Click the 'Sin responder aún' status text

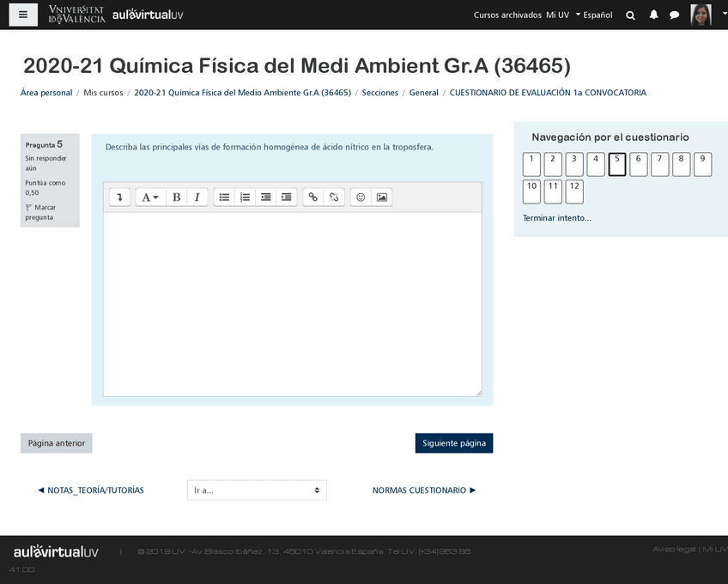pyautogui.click(x=45, y=163)
